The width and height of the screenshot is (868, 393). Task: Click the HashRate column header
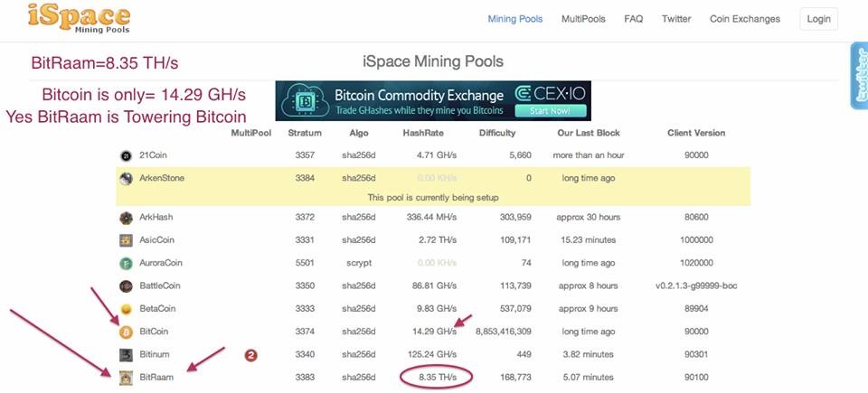(423, 133)
